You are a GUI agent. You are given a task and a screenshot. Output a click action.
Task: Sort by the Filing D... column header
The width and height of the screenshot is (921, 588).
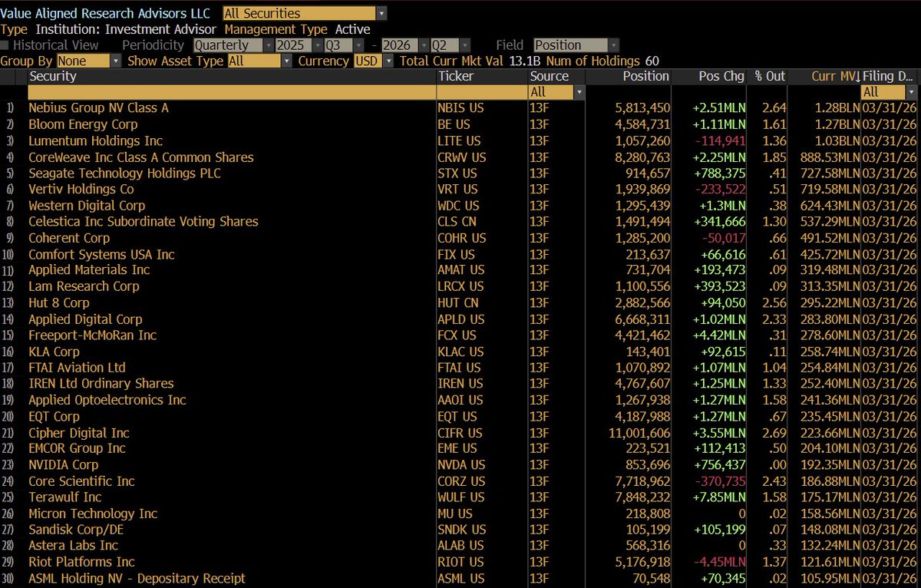tap(889, 76)
